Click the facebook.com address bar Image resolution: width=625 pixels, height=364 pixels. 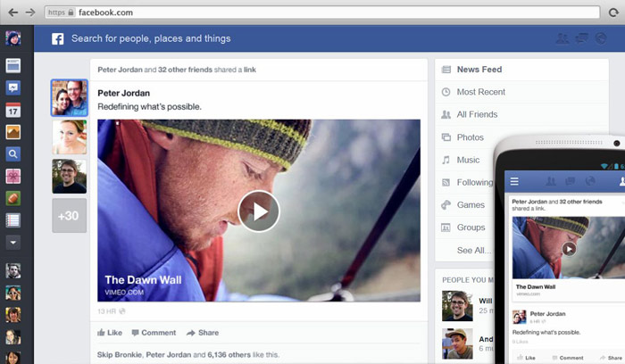(x=322, y=12)
